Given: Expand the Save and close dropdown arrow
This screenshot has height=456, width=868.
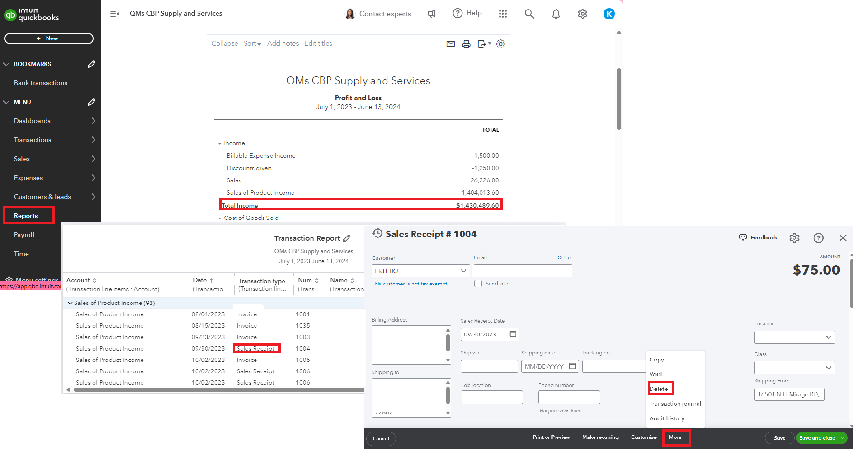Looking at the screenshot, I should pos(843,437).
